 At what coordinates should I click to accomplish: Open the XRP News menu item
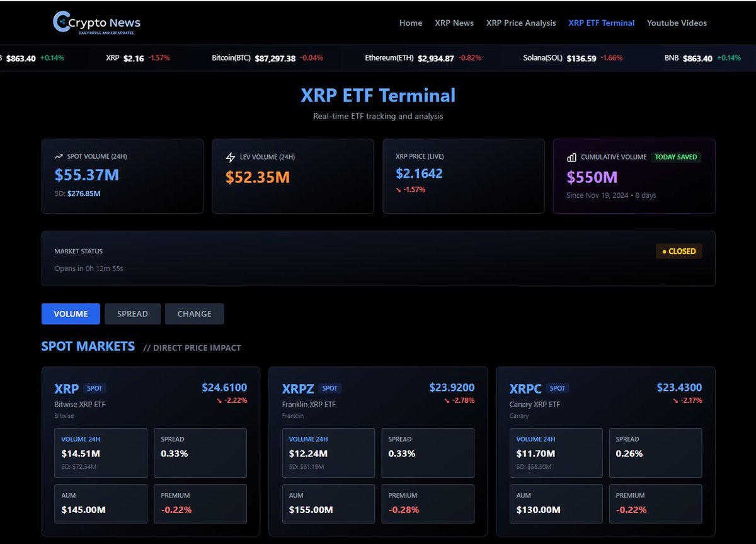[454, 23]
